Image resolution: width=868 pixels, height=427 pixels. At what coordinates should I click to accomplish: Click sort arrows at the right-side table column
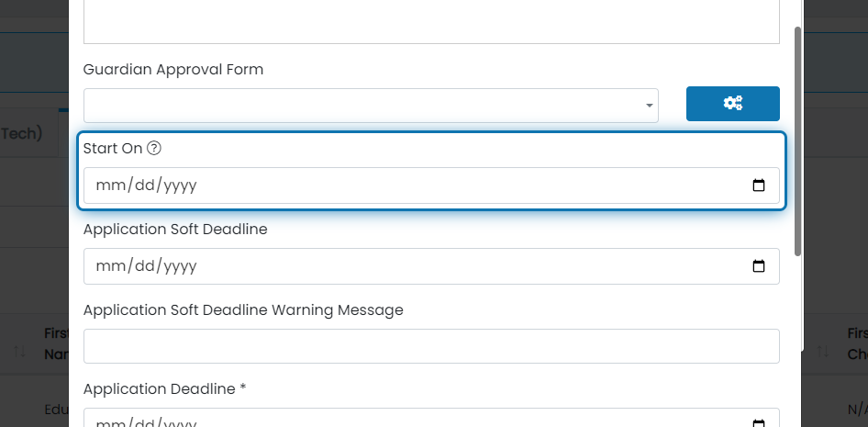tap(823, 351)
